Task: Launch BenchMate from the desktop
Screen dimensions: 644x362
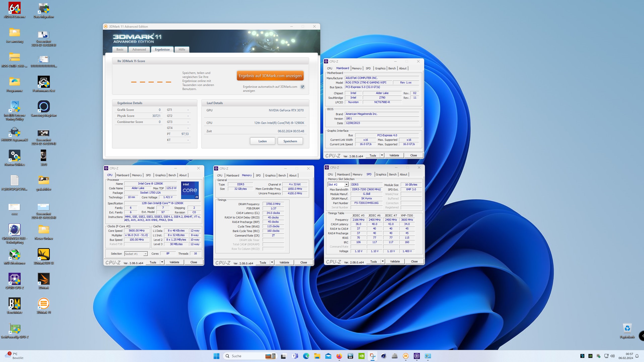Action: click(x=14, y=306)
